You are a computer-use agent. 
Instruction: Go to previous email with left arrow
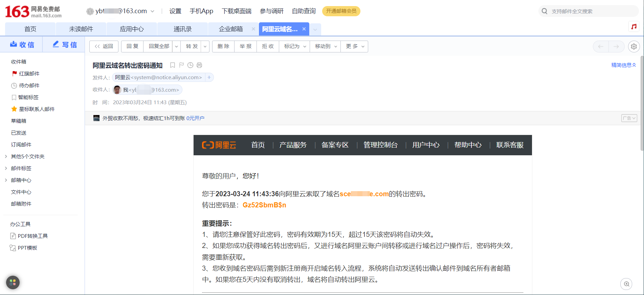[x=601, y=46]
